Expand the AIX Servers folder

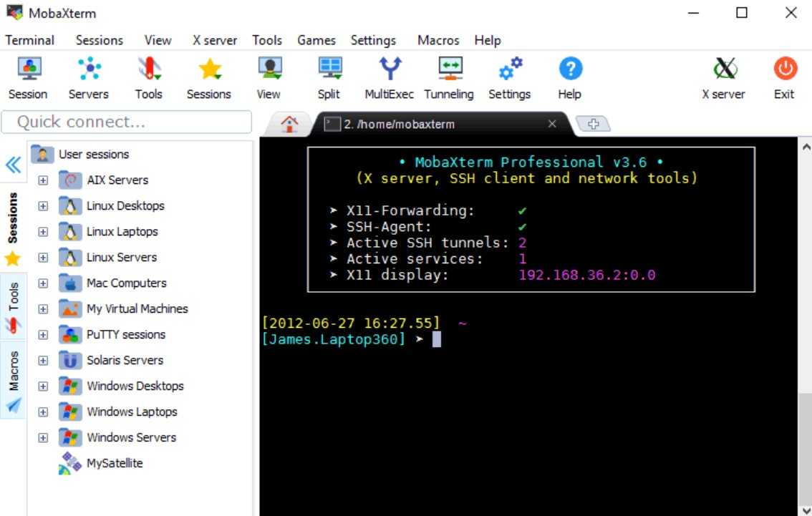coord(43,180)
